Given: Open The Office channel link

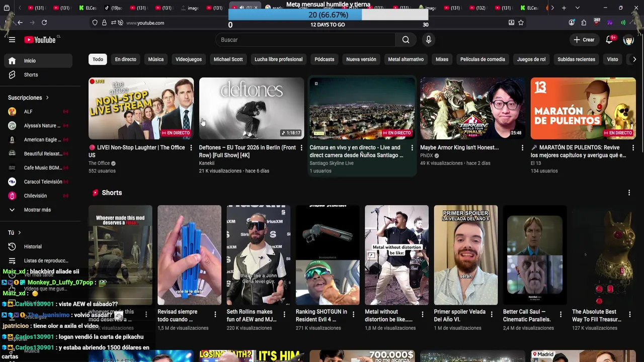Looking at the screenshot, I should (x=99, y=163).
